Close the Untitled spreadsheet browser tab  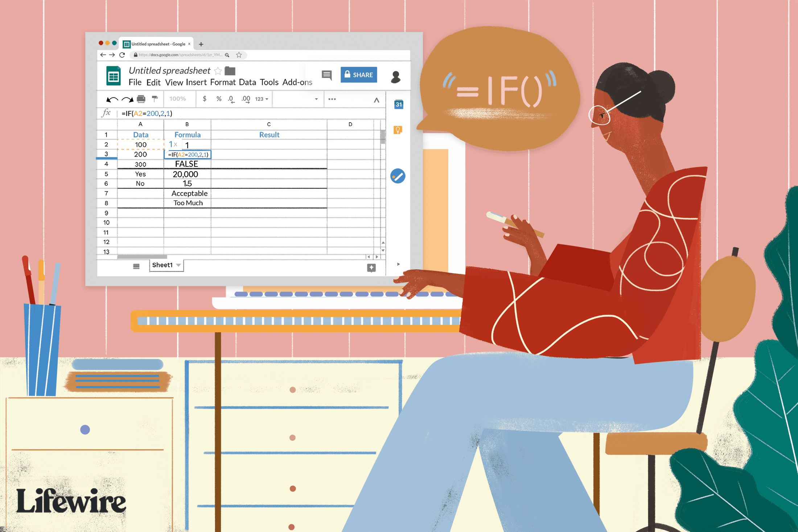pos(189,44)
